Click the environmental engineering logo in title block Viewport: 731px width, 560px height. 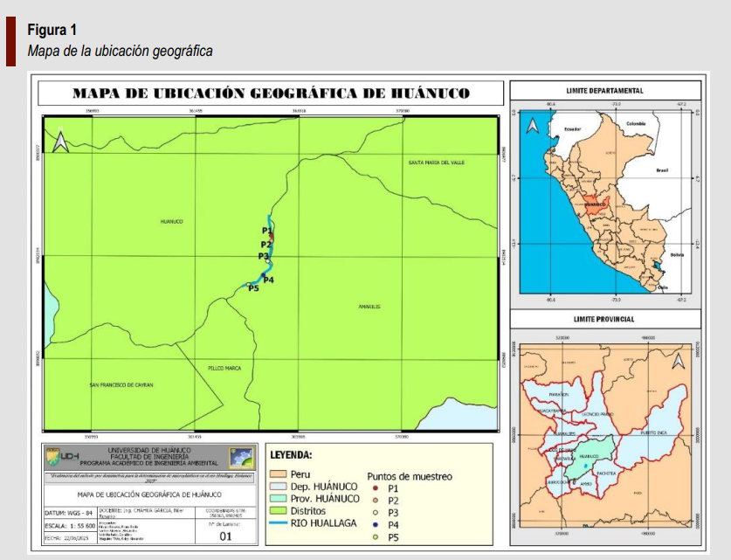coord(240,456)
